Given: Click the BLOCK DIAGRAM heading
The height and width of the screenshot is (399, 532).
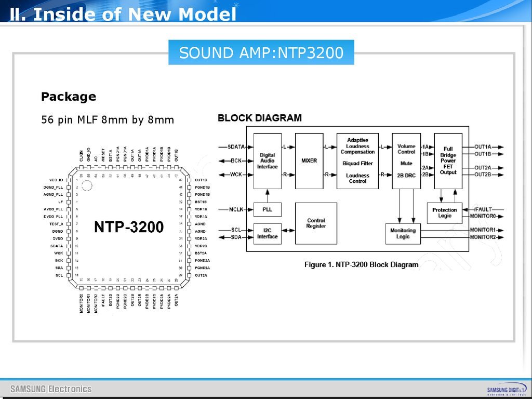Looking at the screenshot, I should click(x=259, y=118).
